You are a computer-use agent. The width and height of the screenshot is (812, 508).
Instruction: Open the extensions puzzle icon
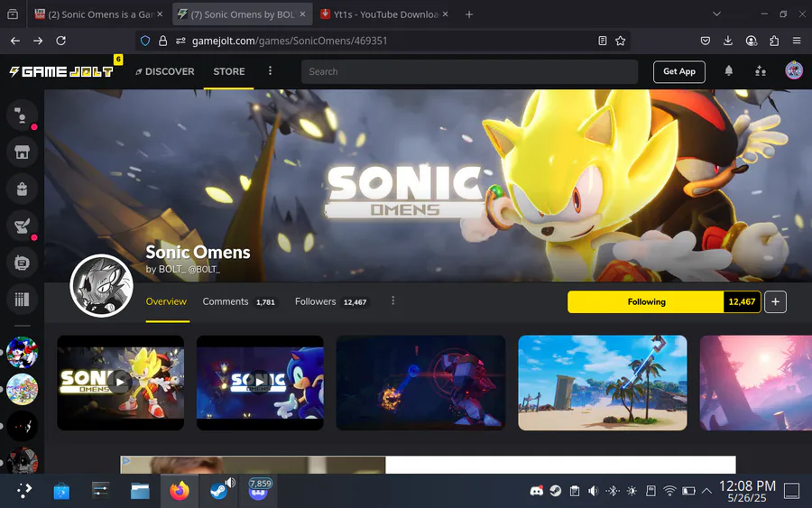point(774,41)
